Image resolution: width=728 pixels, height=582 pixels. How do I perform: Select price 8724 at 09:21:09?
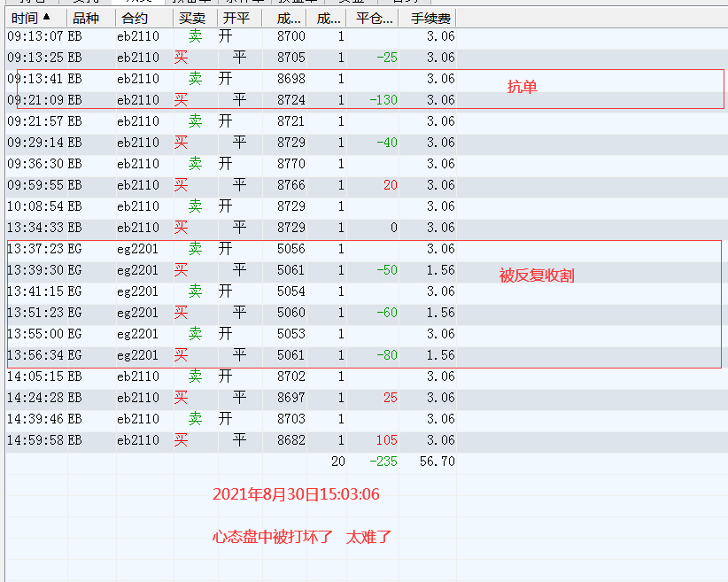pos(291,100)
